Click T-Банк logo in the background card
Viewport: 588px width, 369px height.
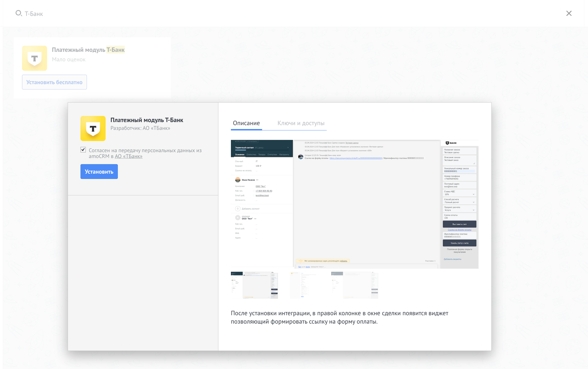click(x=35, y=58)
